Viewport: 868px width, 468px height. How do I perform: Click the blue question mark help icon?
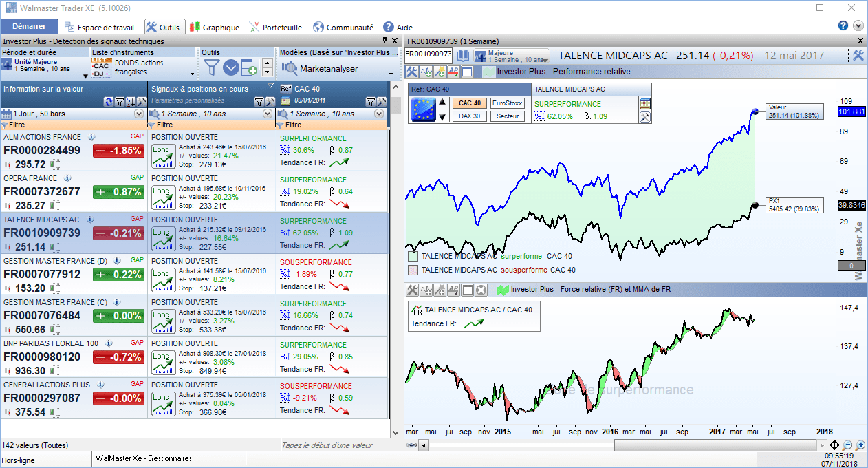(843, 25)
